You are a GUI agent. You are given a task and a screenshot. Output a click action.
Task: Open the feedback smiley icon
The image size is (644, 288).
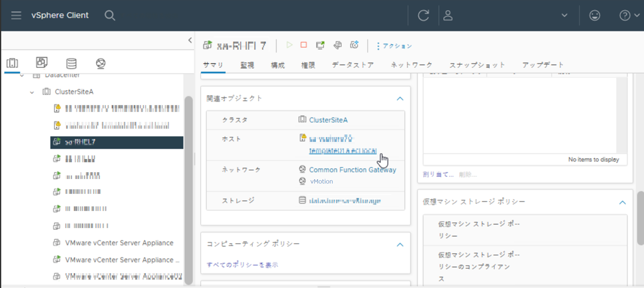click(x=594, y=16)
